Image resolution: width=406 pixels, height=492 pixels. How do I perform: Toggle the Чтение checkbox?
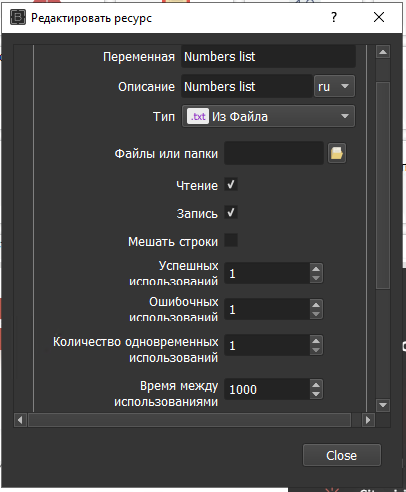(231, 185)
